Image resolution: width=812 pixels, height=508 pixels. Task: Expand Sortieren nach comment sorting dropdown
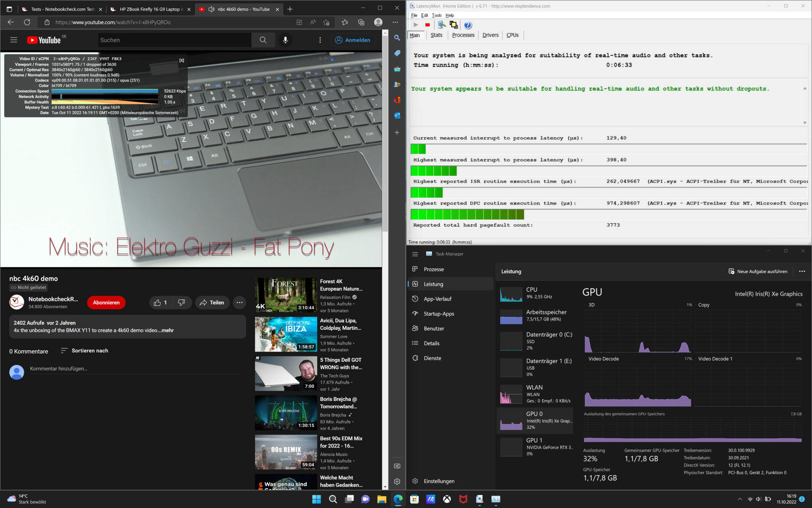point(85,351)
